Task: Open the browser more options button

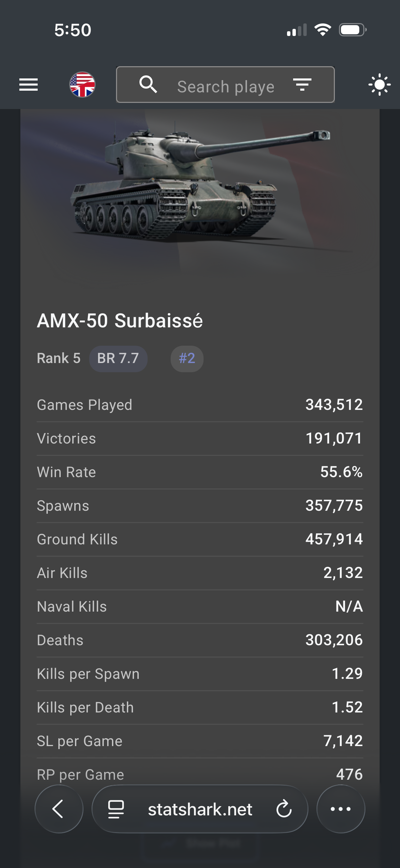Action: pos(341,809)
